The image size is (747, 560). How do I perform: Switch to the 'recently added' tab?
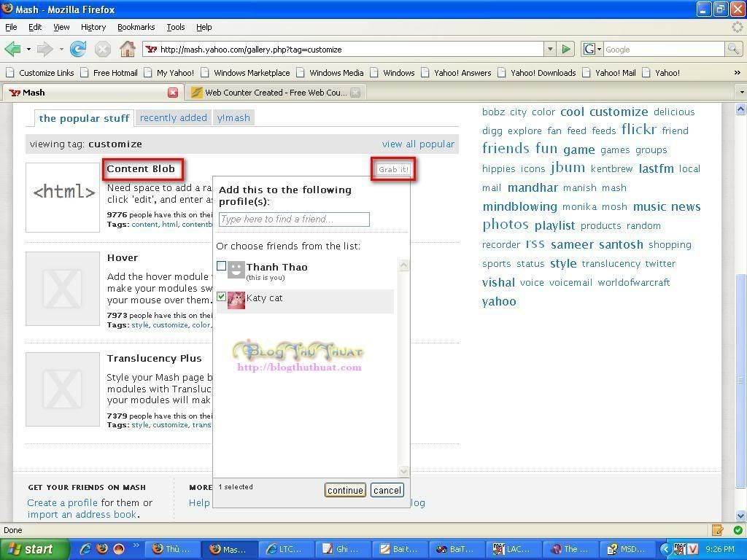click(x=174, y=117)
